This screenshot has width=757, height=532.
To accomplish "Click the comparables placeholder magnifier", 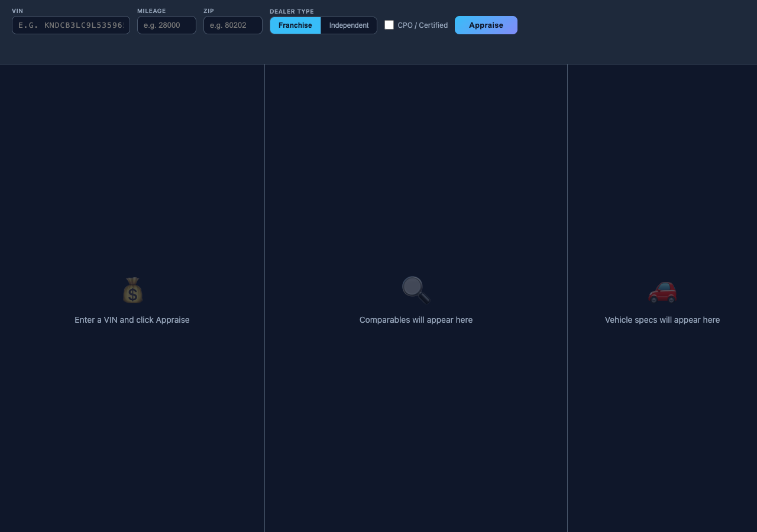I will (x=415, y=290).
